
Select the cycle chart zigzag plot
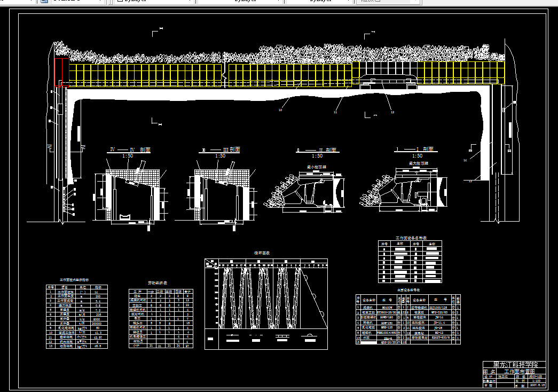261,297
